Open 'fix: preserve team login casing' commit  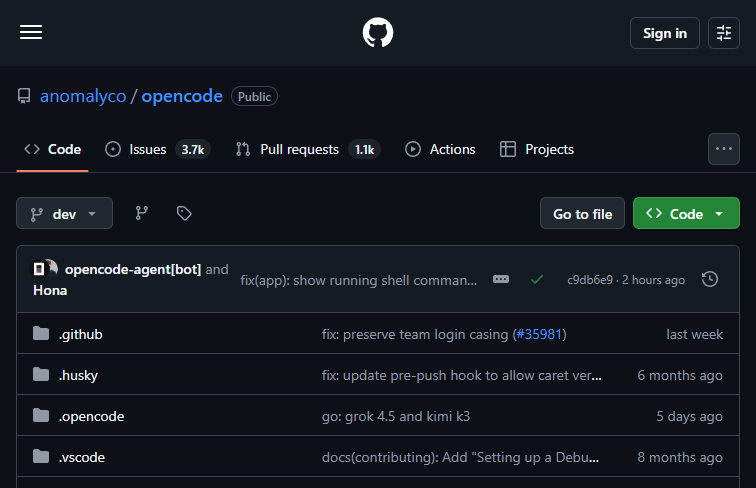[x=415, y=334]
